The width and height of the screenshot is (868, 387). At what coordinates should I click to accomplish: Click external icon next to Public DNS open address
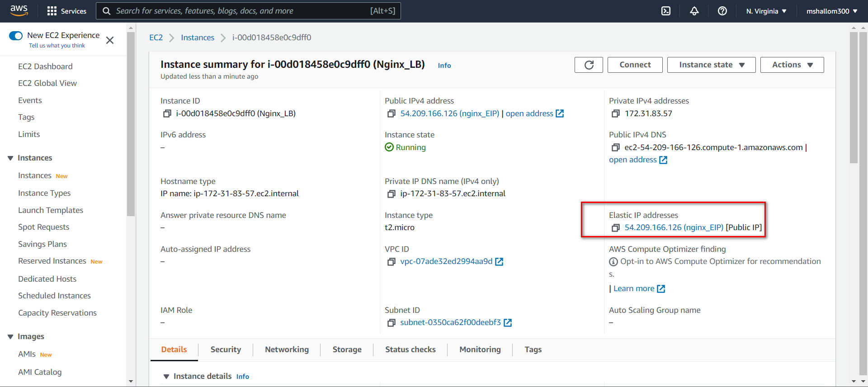[x=663, y=160]
